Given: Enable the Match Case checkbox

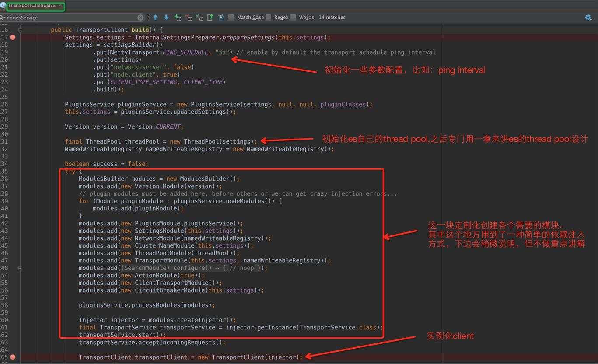Looking at the screenshot, I should point(231,17).
